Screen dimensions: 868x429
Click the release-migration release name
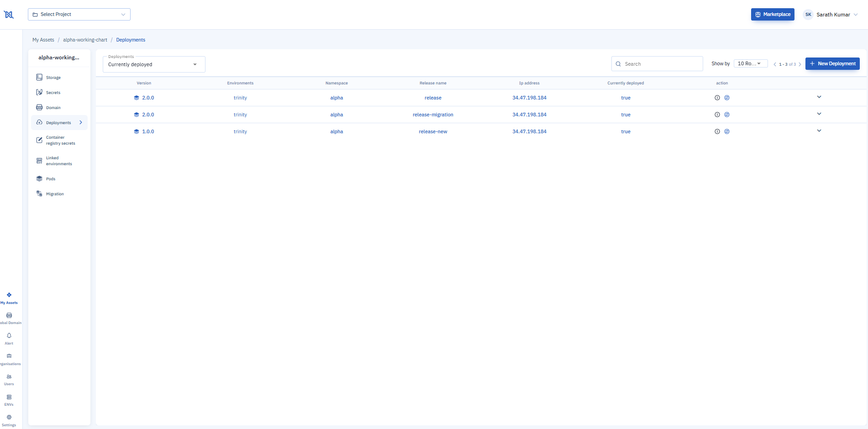[433, 115]
